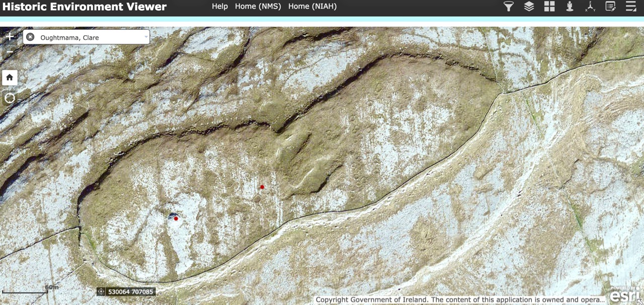Go to Home (NIAH) link

click(x=312, y=7)
